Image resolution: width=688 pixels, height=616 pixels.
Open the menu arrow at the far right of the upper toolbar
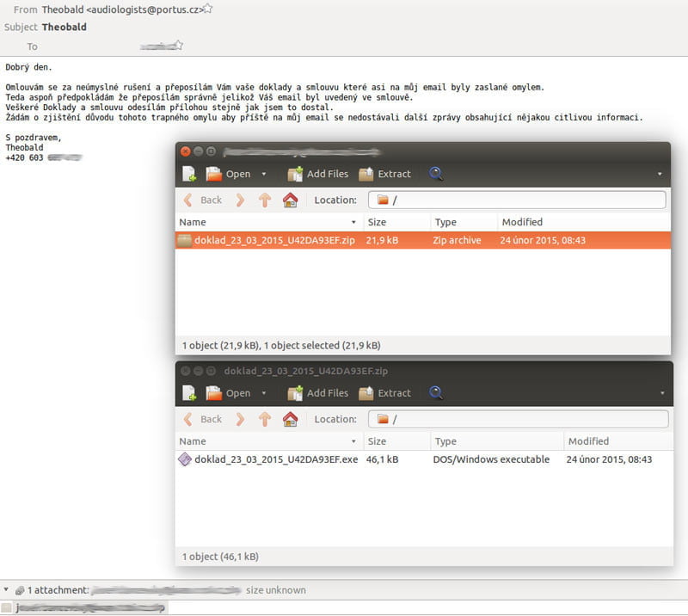[660, 174]
